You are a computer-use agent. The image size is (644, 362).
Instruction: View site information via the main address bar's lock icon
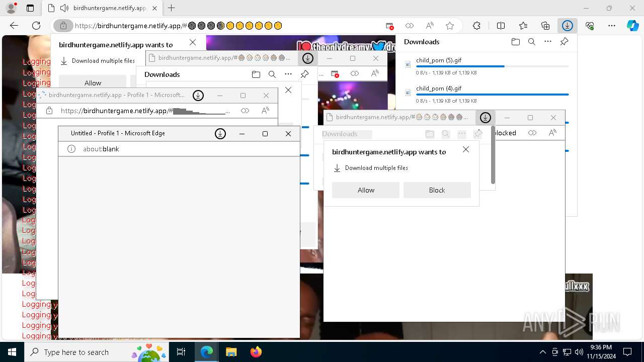(x=63, y=26)
